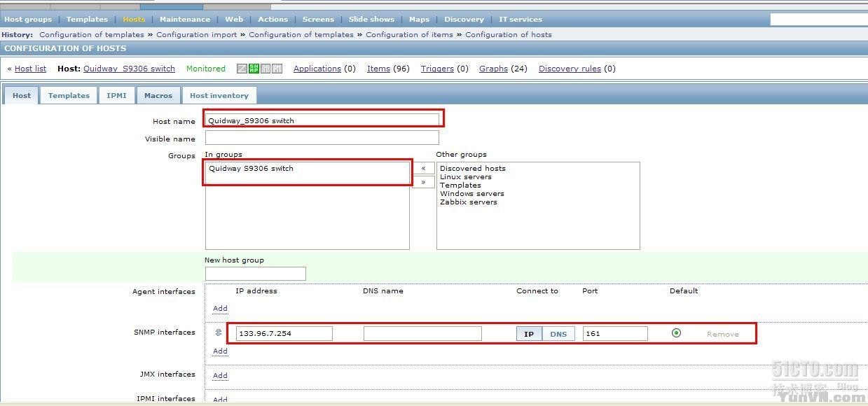Open the Hosts menu item
The image size is (868, 406).
pyautogui.click(x=134, y=19)
